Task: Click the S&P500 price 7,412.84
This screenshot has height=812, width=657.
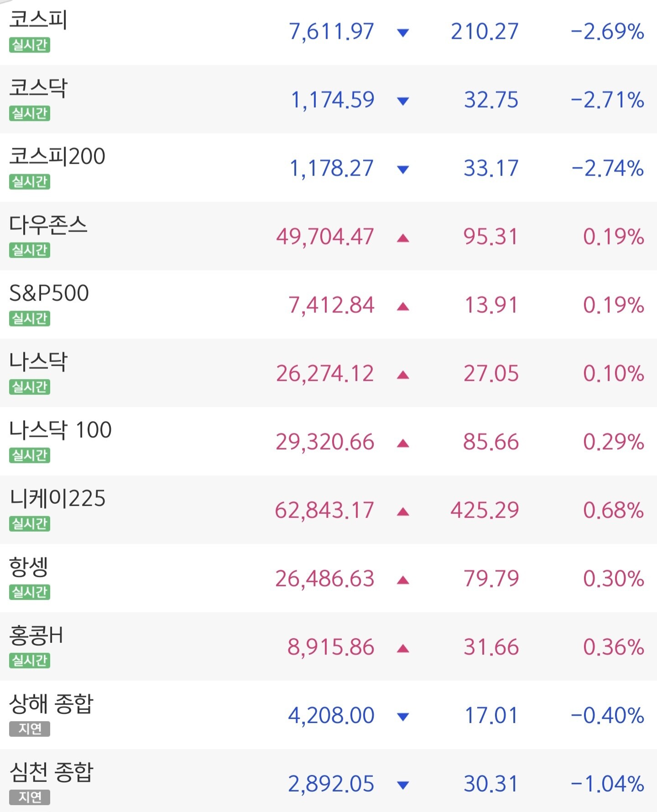Action: [331, 305]
